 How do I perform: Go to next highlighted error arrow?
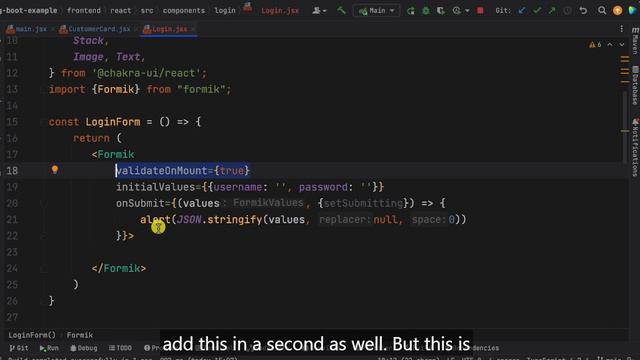621,44
